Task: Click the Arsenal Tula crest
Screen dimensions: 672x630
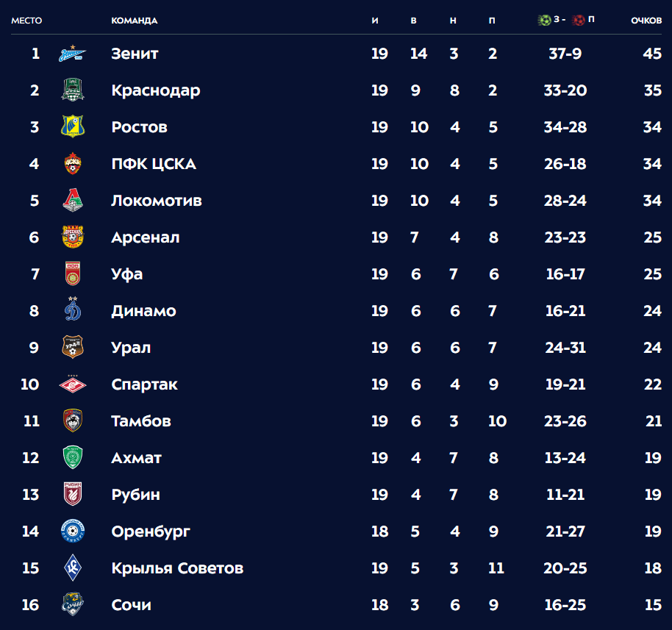Action: [73, 237]
